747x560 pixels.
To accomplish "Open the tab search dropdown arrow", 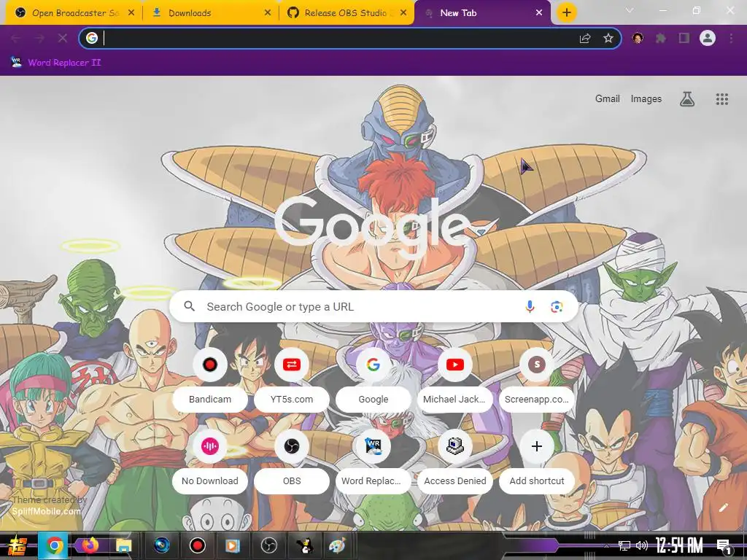I will [630, 10].
